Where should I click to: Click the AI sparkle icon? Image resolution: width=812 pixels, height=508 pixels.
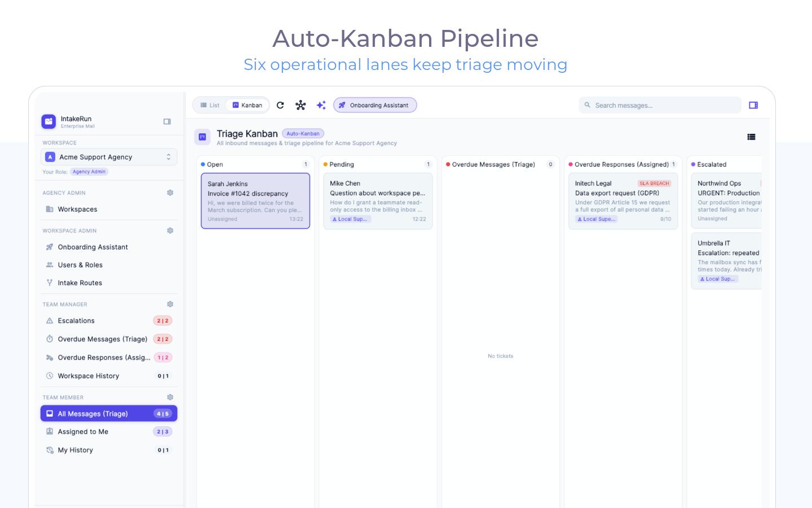pos(321,105)
